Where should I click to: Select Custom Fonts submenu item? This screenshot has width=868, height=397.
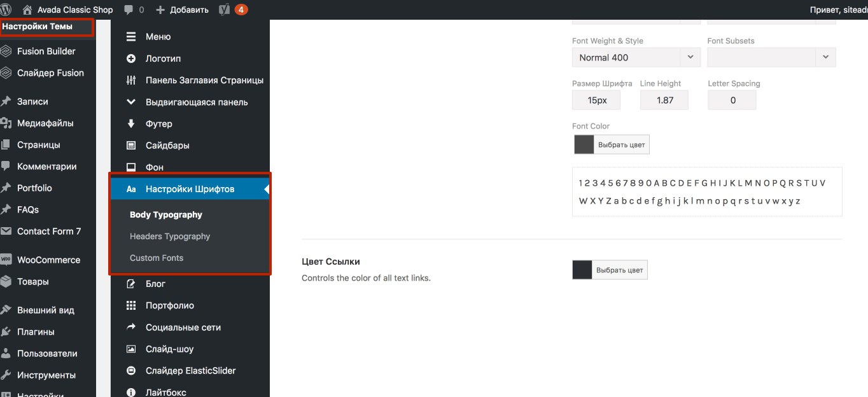[x=157, y=258]
